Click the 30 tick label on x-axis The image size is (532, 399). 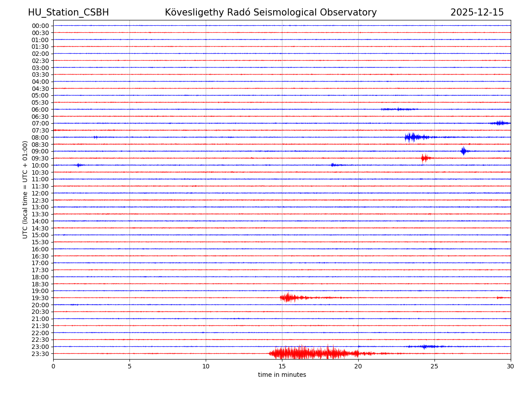(x=511, y=366)
